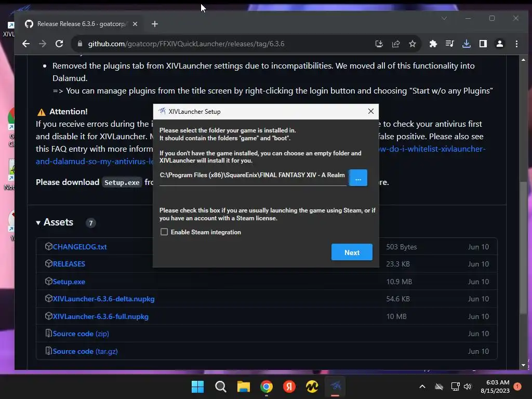
Task: Click the 503 Bytes size text
Action: [x=402, y=247]
